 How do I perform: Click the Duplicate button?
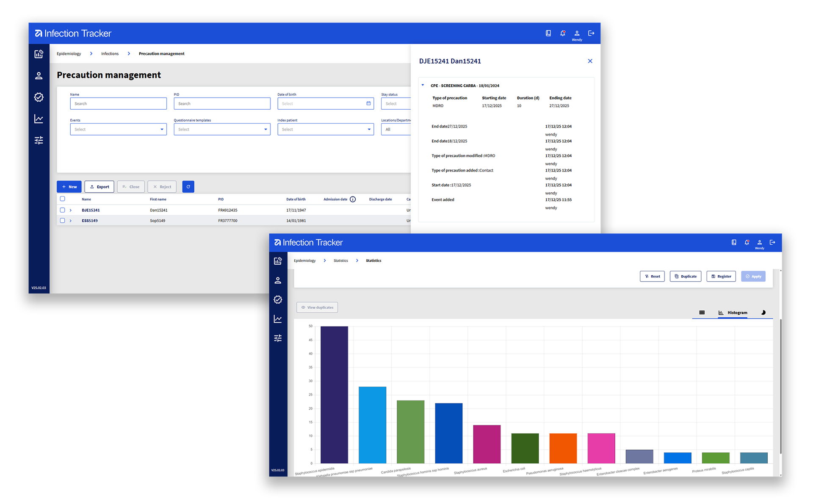pyautogui.click(x=685, y=277)
